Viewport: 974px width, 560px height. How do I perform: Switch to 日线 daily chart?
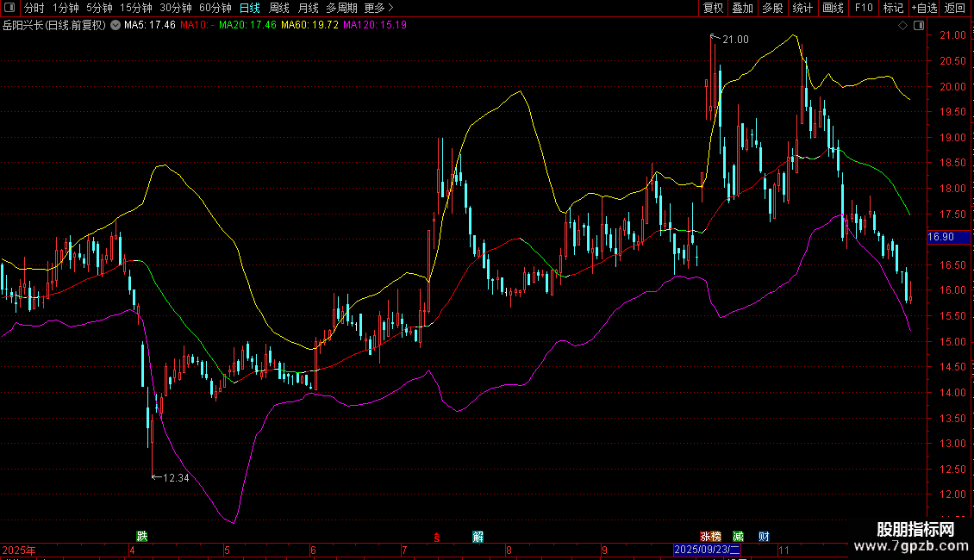click(x=250, y=8)
